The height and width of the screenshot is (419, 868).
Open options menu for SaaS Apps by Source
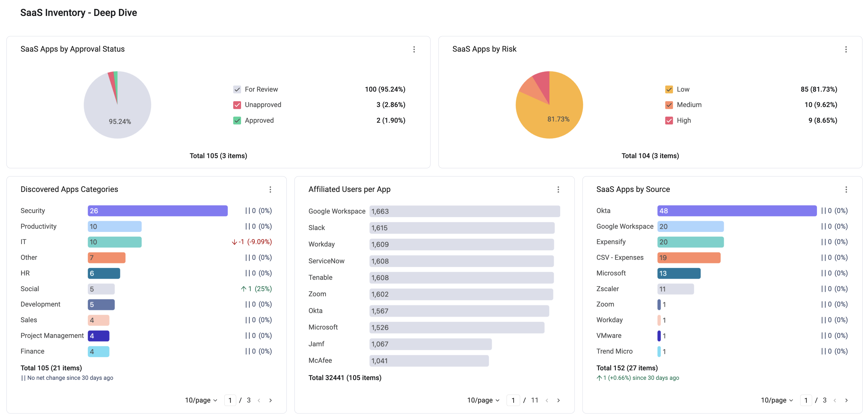846,189
